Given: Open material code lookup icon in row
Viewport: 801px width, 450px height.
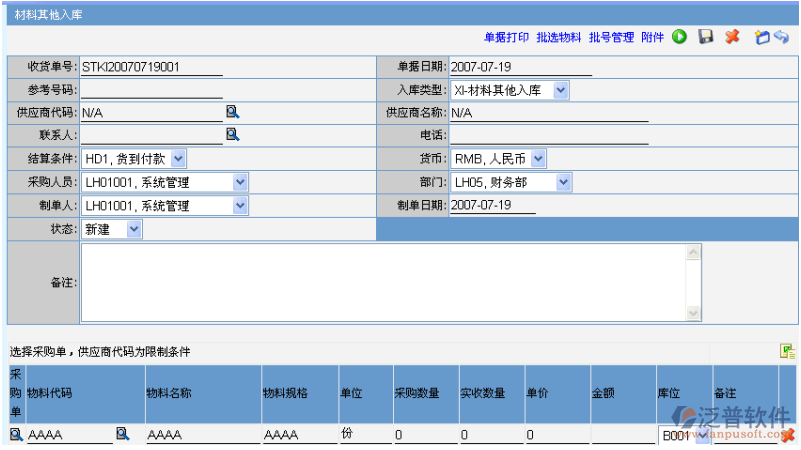Looking at the screenshot, I should point(122,434).
